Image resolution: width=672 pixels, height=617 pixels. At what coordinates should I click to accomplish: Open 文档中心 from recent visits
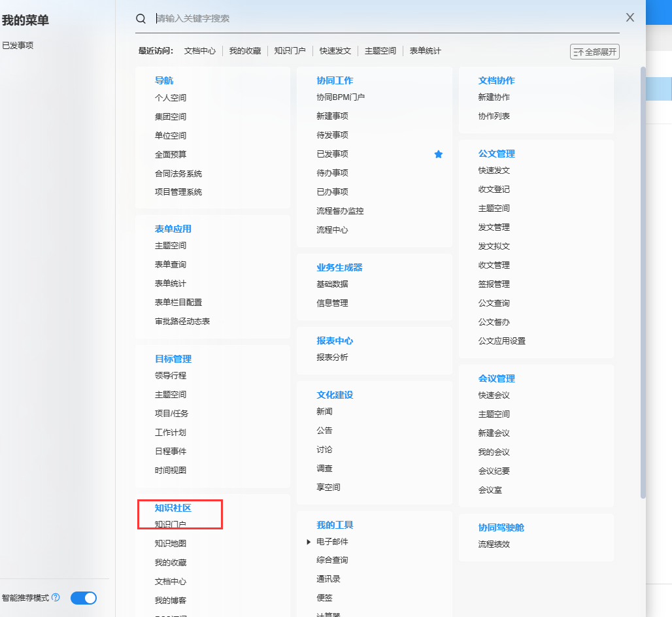(x=199, y=51)
